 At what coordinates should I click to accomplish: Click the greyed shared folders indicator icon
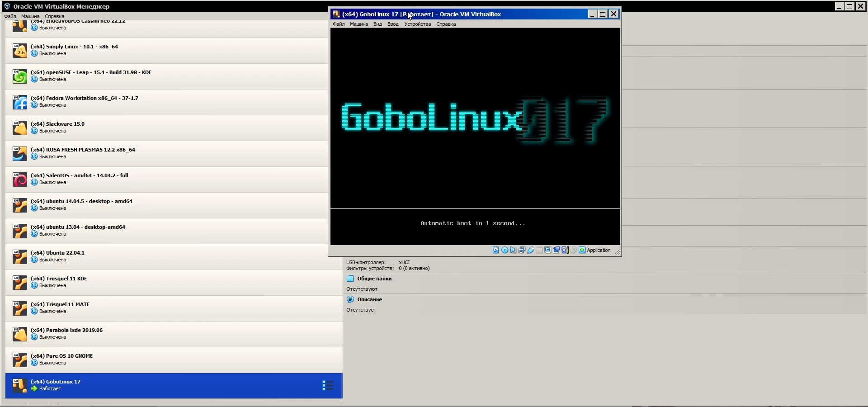539,250
